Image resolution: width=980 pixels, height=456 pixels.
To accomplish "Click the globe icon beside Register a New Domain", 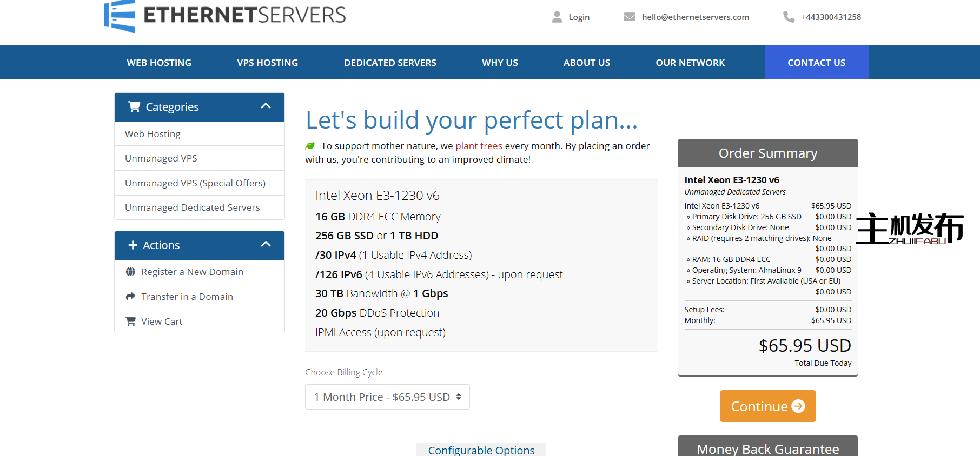I will click(x=130, y=272).
